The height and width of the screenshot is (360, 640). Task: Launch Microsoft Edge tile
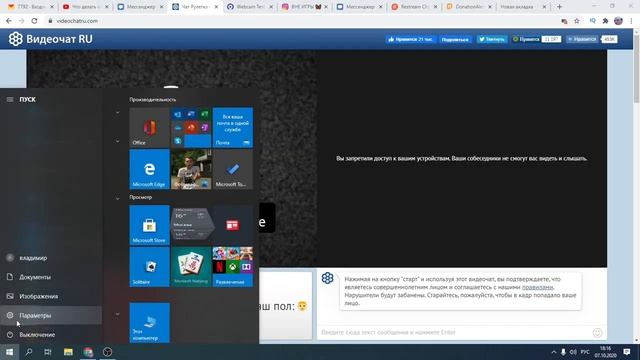pyautogui.click(x=149, y=169)
